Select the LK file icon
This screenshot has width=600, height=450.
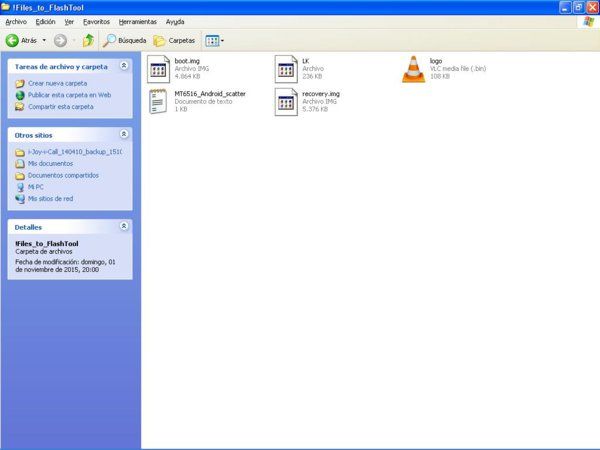tap(286, 69)
